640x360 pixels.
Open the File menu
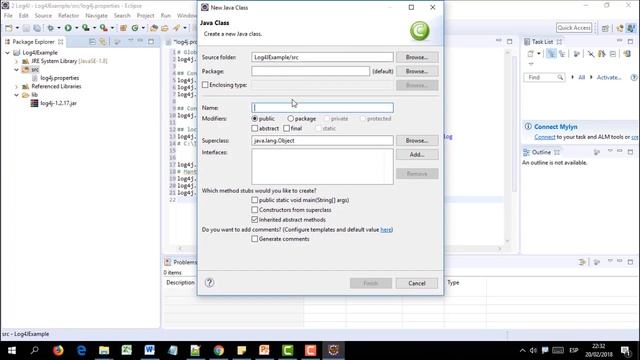[x=8, y=16]
